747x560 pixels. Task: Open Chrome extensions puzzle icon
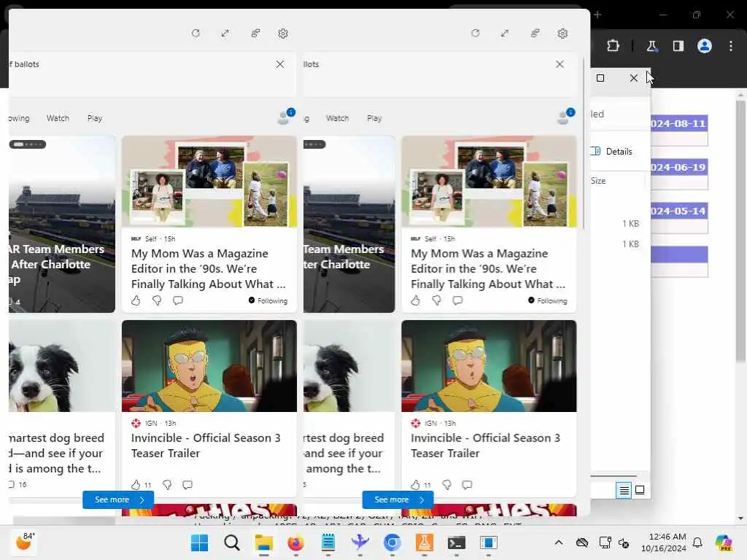[x=613, y=46]
